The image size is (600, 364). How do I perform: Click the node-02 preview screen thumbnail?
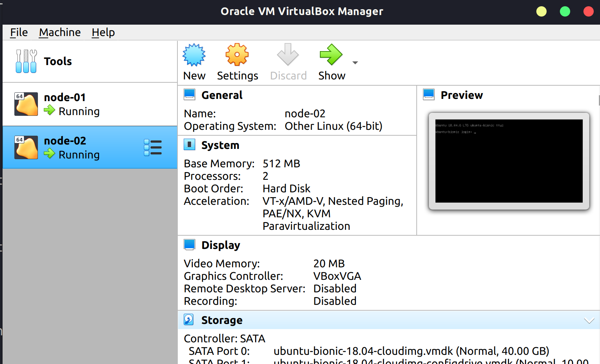coord(509,161)
